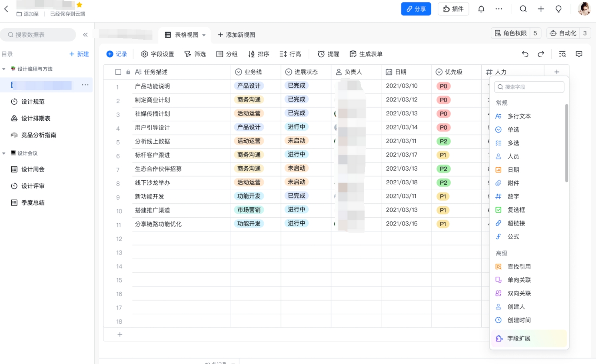Click the plus icon to add column
Screen dimensions: 596x364
point(556,72)
